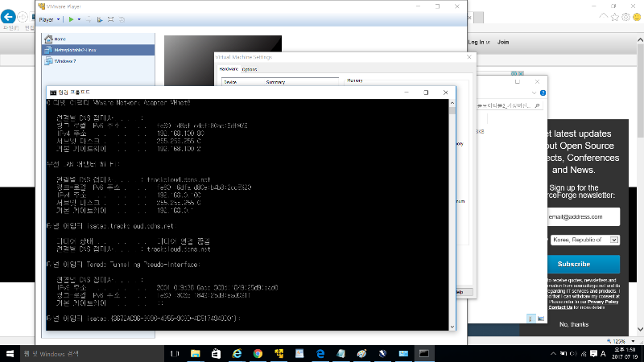Open Google Chrome from the taskbar
This screenshot has width=644, height=362.
click(x=258, y=353)
